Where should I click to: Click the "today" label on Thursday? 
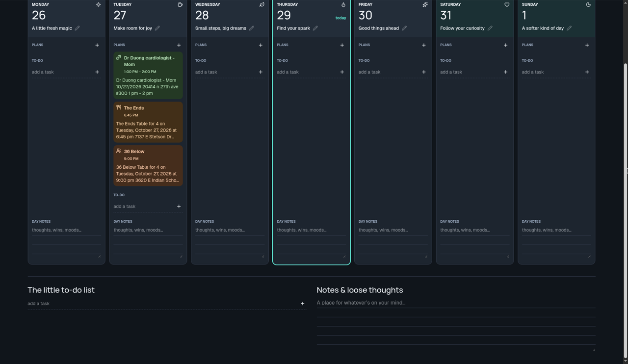tap(340, 18)
